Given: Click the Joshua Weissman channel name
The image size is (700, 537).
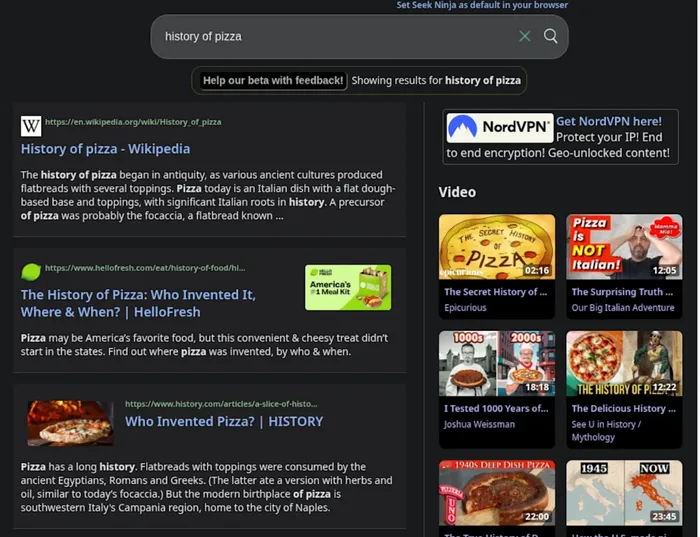Looking at the screenshot, I should [479, 425].
